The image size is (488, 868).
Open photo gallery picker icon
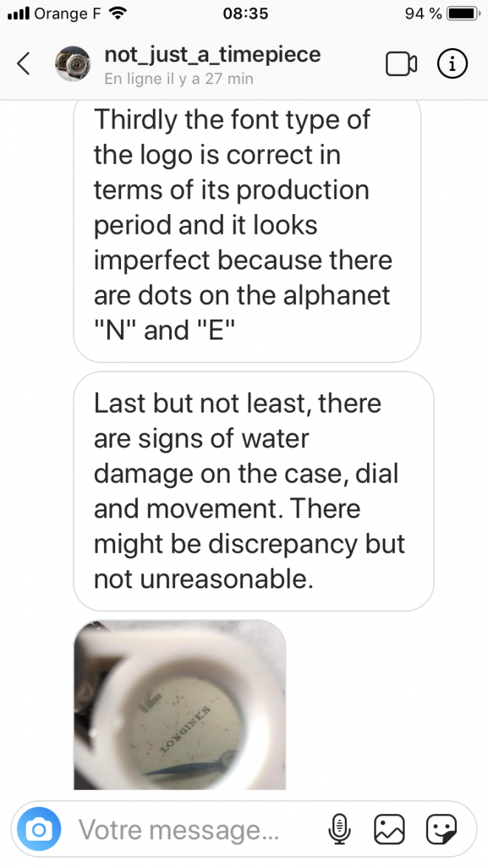[x=389, y=830]
